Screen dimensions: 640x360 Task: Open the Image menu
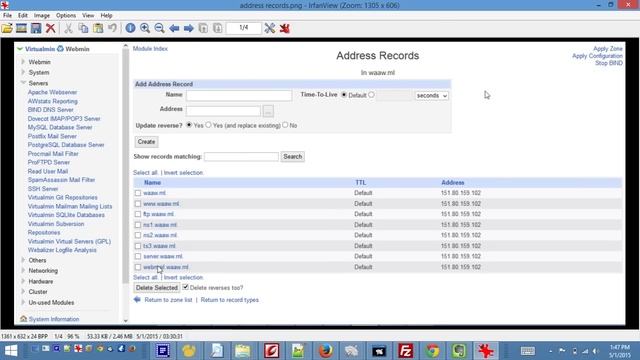(42, 15)
